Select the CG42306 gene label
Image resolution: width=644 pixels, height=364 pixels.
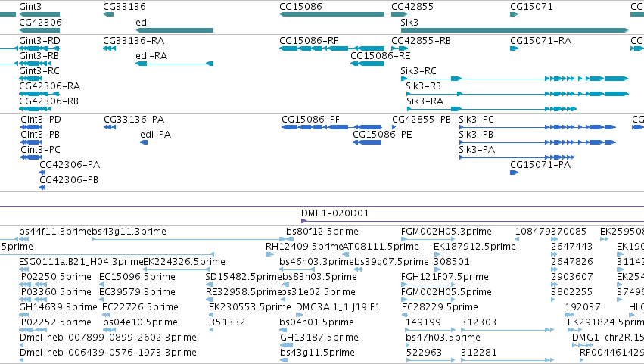[40, 23]
